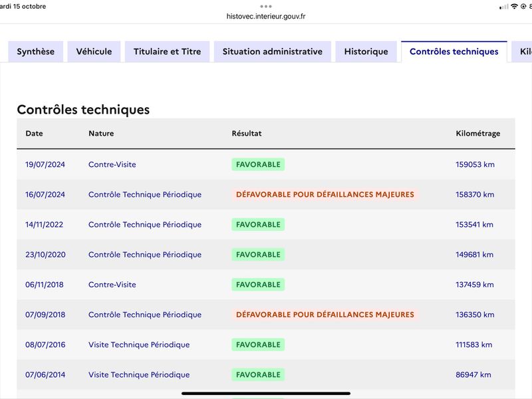Click Contrôle Technique Périodique for 16/07/2024
Screen dimensions: 532x399
145,194
